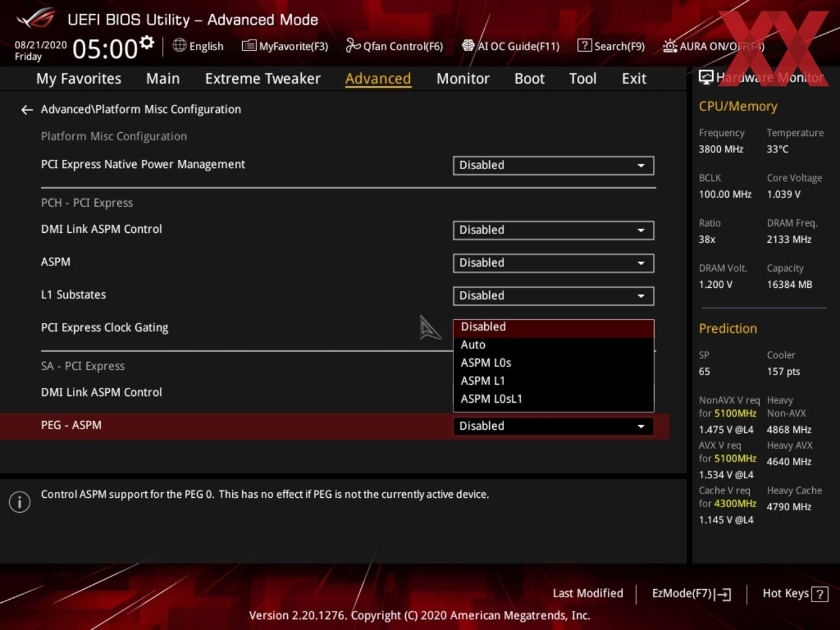This screenshot has height=630, width=840.
Task: Expand PCI Express Native Power Management dropdown
Action: click(553, 166)
